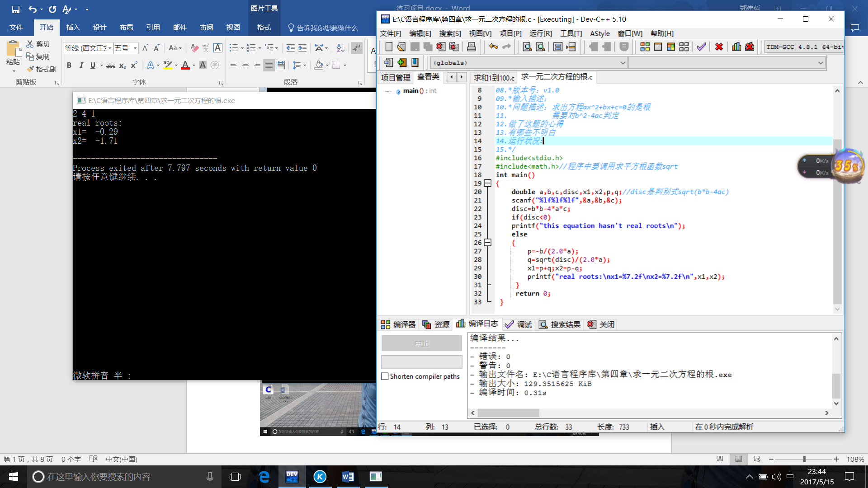Click Word's Center align button
868x488 pixels.
[245, 65]
